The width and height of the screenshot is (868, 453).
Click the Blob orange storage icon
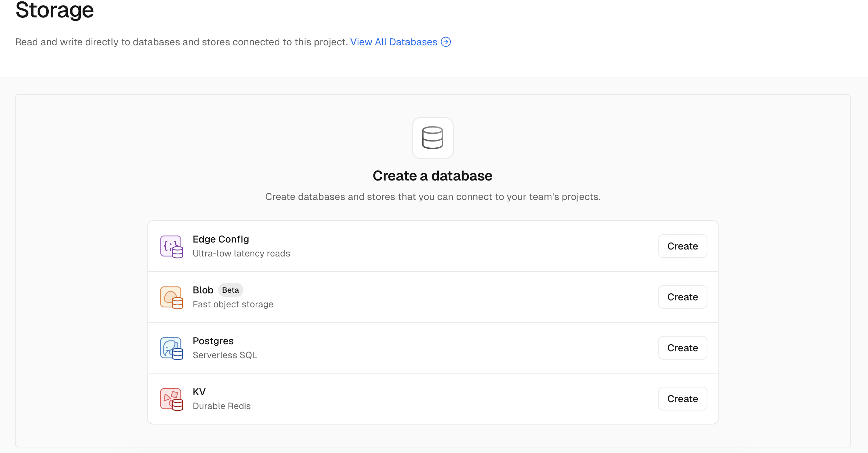[x=171, y=297]
